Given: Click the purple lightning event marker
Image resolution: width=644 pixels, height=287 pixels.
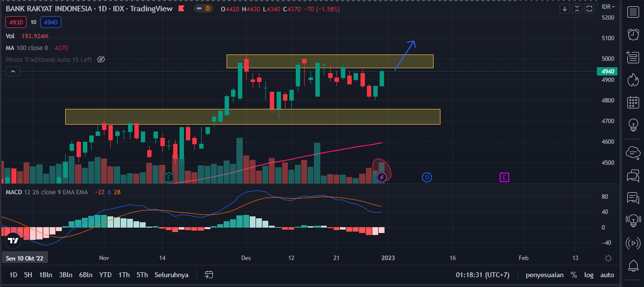Looking at the screenshot, I should coord(382,177).
